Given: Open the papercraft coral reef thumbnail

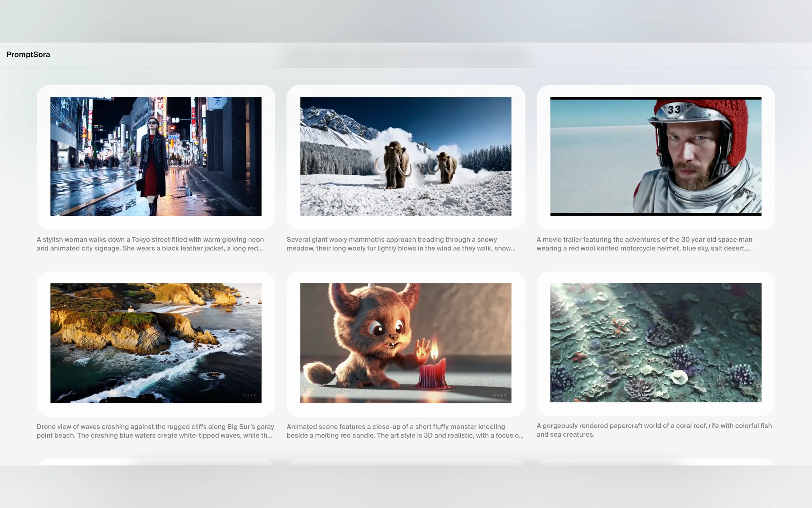Looking at the screenshot, I should [x=655, y=343].
